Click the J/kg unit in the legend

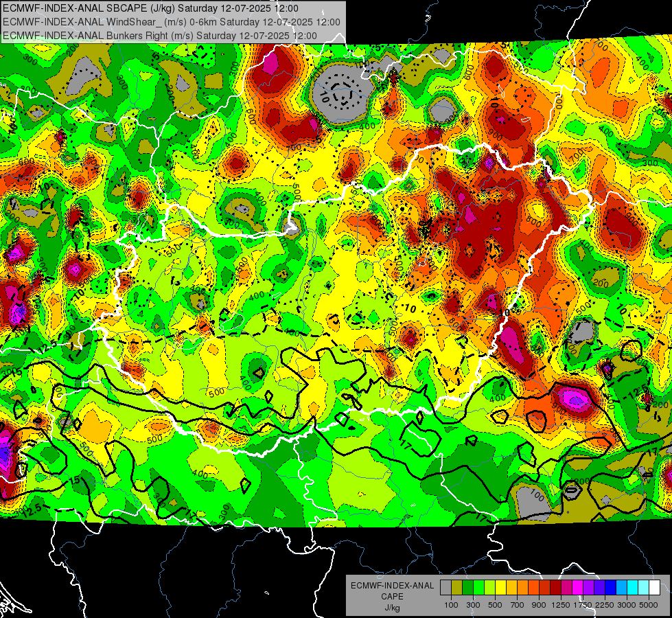tap(392, 608)
